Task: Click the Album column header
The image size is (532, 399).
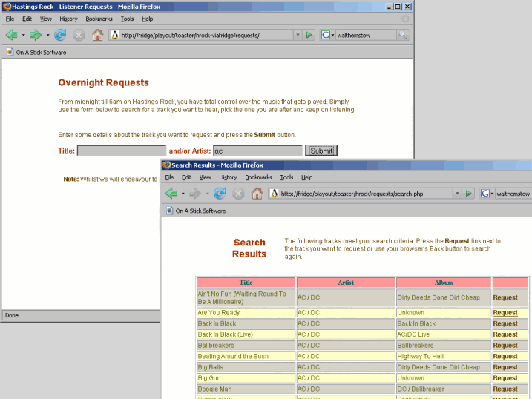Action: tap(444, 283)
